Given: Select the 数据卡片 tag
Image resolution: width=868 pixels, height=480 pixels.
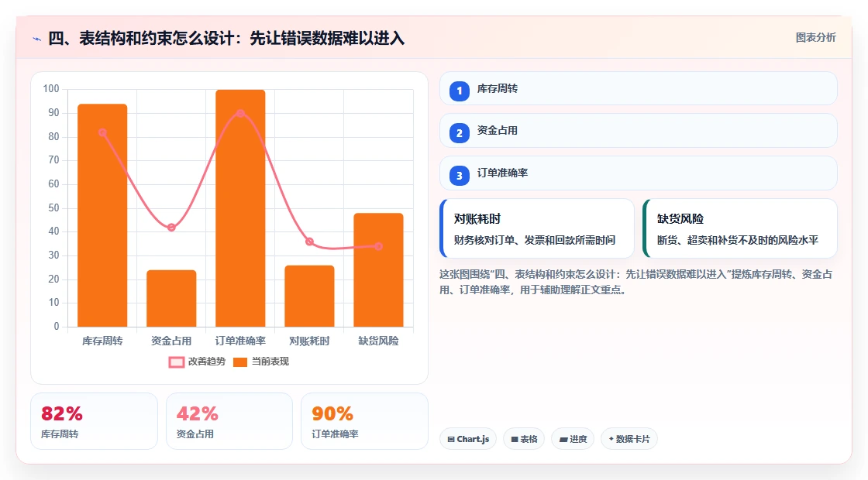Looking at the screenshot, I should point(629,439).
